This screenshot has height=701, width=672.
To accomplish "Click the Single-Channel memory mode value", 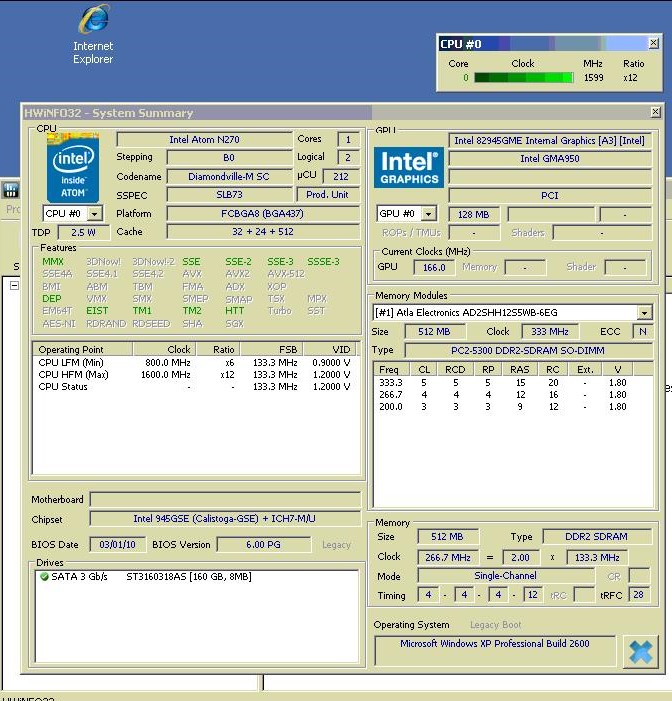I will (505, 576).
